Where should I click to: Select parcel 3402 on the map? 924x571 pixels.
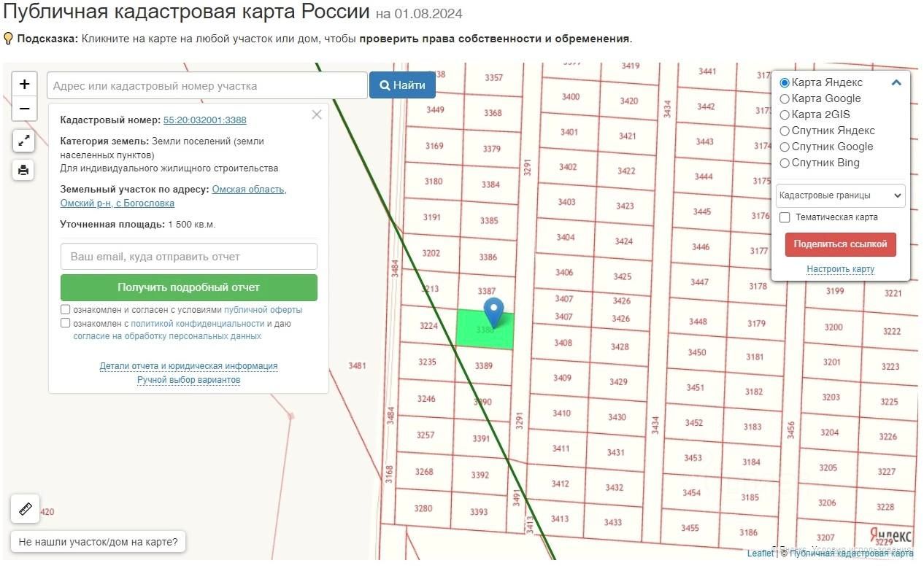pos(568,167)
